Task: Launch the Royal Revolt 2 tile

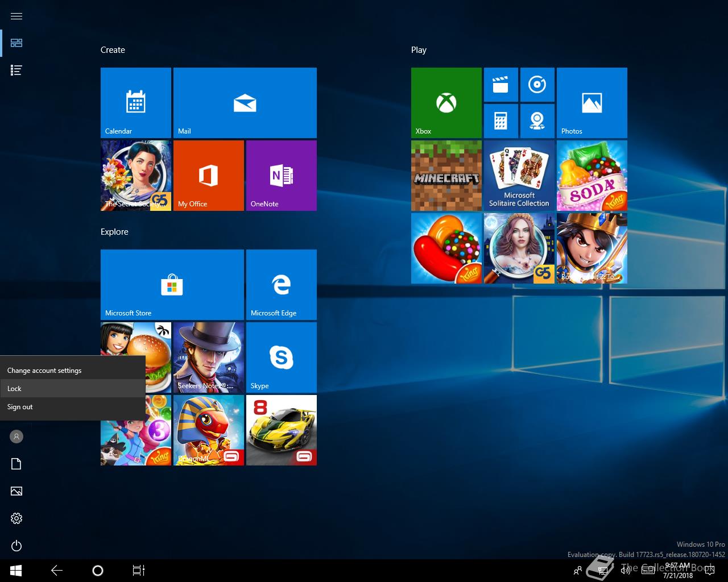Action: pyautogui.click(x=592, y=248)
